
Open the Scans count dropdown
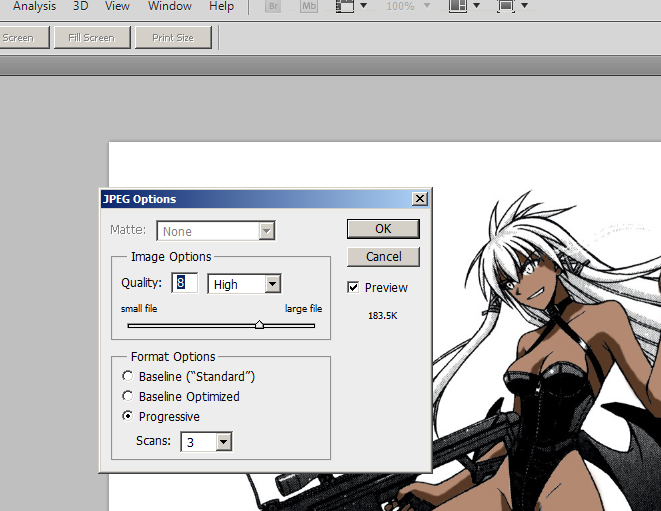click(206, 442)
